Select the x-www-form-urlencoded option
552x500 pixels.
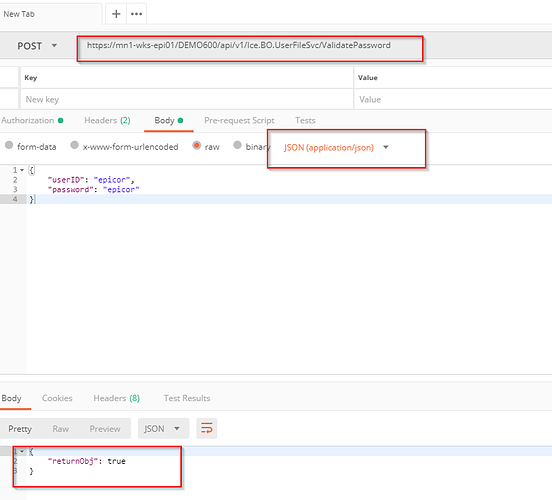pyautogui.click(x=125, y=146)
